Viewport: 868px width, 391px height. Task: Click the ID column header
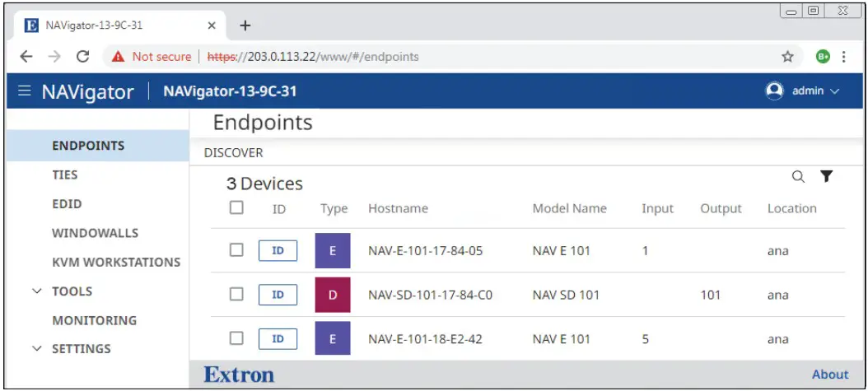pos(279,209)
